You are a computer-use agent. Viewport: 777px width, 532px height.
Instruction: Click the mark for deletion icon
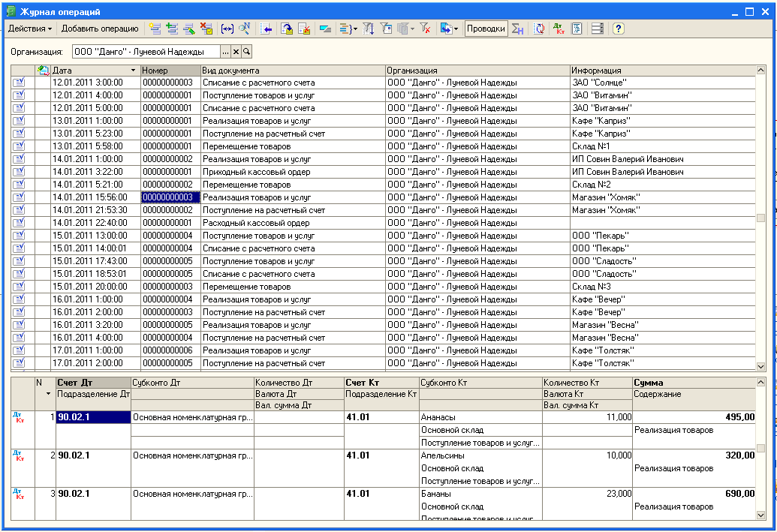[206, 29]
